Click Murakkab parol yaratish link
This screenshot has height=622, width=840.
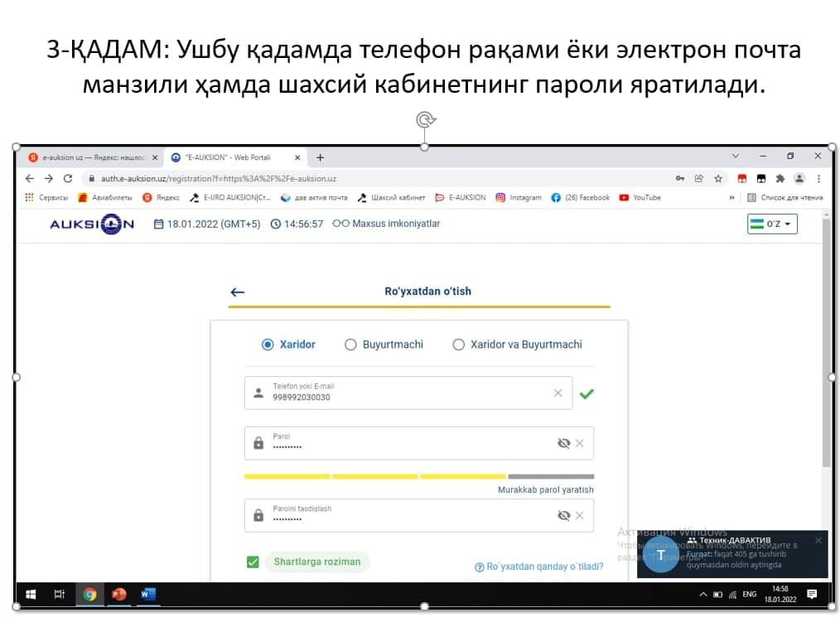(x=545, y=489)
